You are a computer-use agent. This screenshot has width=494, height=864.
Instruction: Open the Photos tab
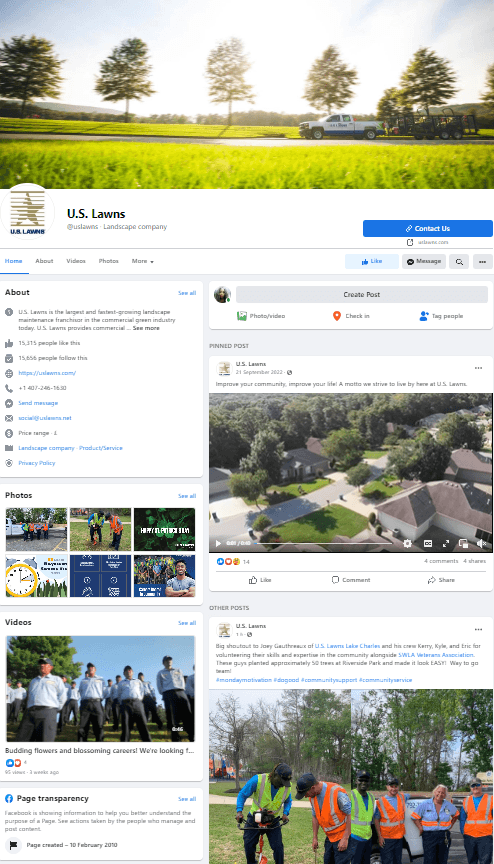click(108, 261)
